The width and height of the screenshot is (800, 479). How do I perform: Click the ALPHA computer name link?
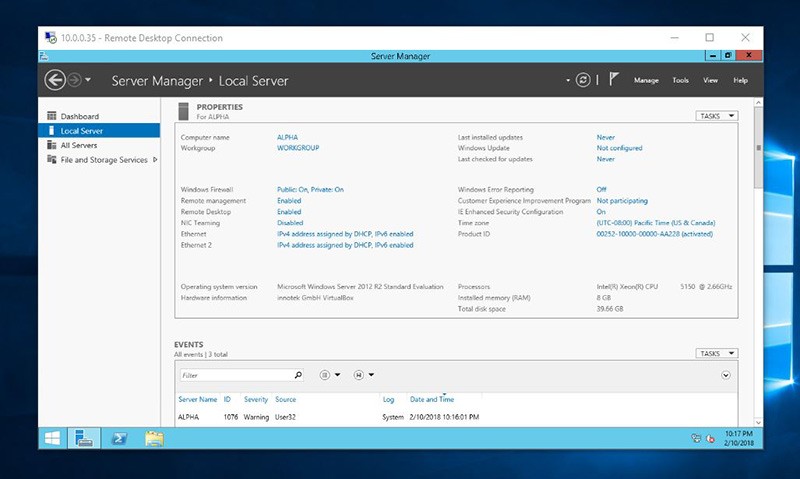287,137
